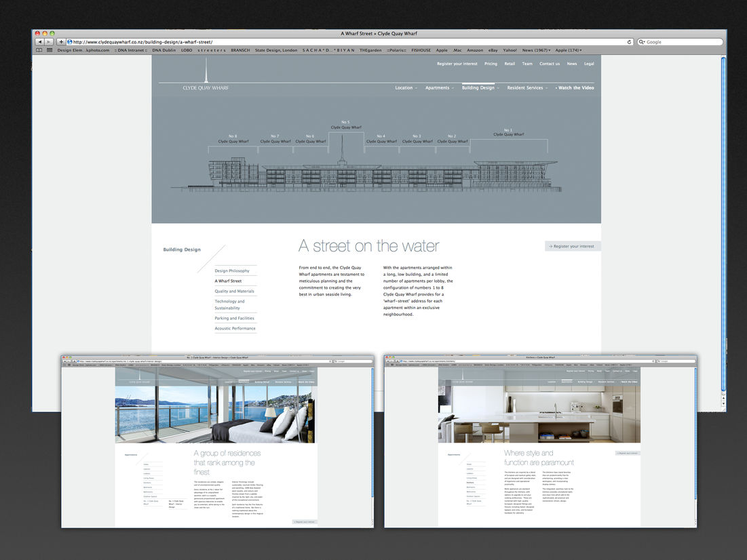
Task: Click the URL address field
Action: (x=339, y=42)
